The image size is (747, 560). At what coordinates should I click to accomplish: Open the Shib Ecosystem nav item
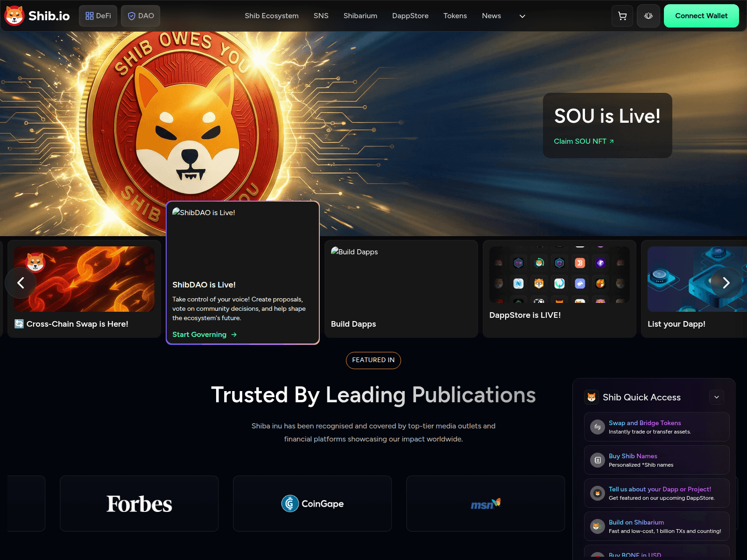[271, 16]
